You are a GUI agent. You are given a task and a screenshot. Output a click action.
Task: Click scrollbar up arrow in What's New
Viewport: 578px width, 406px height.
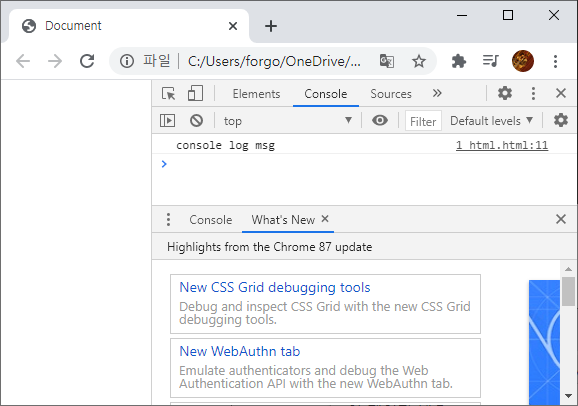(x=568, y=269)
